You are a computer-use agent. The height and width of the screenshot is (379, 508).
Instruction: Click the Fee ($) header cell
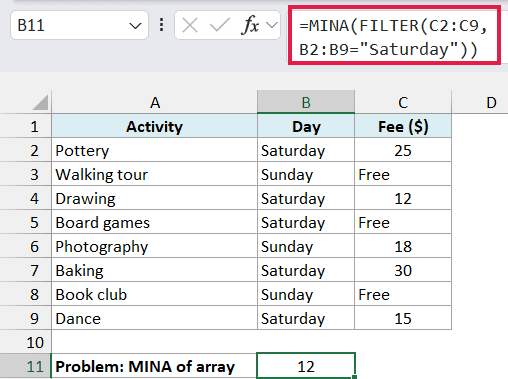click(403, 126)
